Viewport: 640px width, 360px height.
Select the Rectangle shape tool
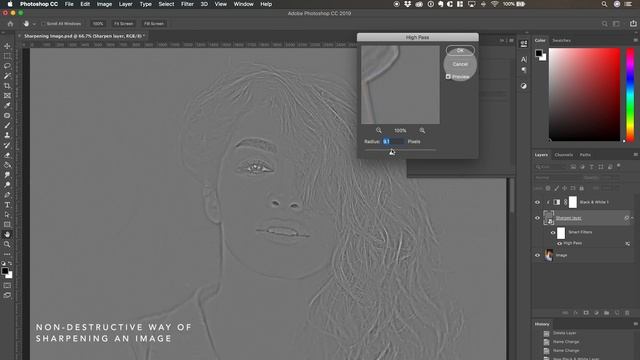(x=7, y=224)
